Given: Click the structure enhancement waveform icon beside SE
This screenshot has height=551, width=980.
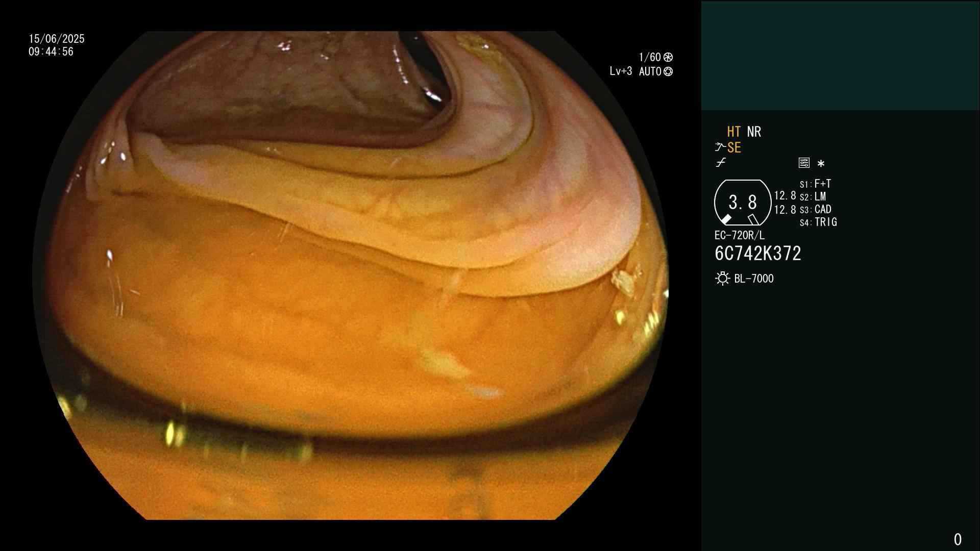Looking at the screenshot, I should click(720, 147).
